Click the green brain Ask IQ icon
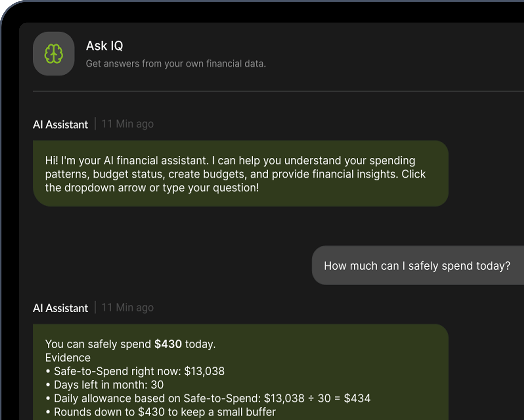The width and height of the screenshot is (524, 420). pos(54,54)
